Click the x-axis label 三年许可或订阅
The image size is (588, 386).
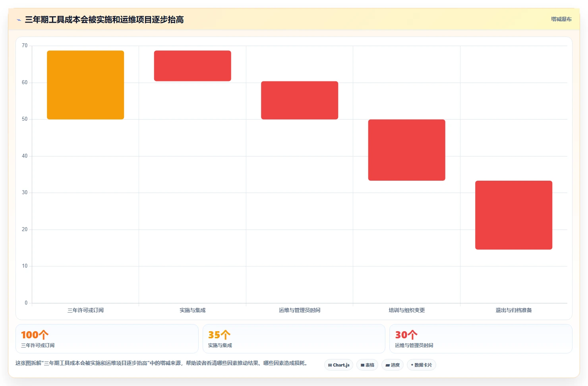(85, 310)
